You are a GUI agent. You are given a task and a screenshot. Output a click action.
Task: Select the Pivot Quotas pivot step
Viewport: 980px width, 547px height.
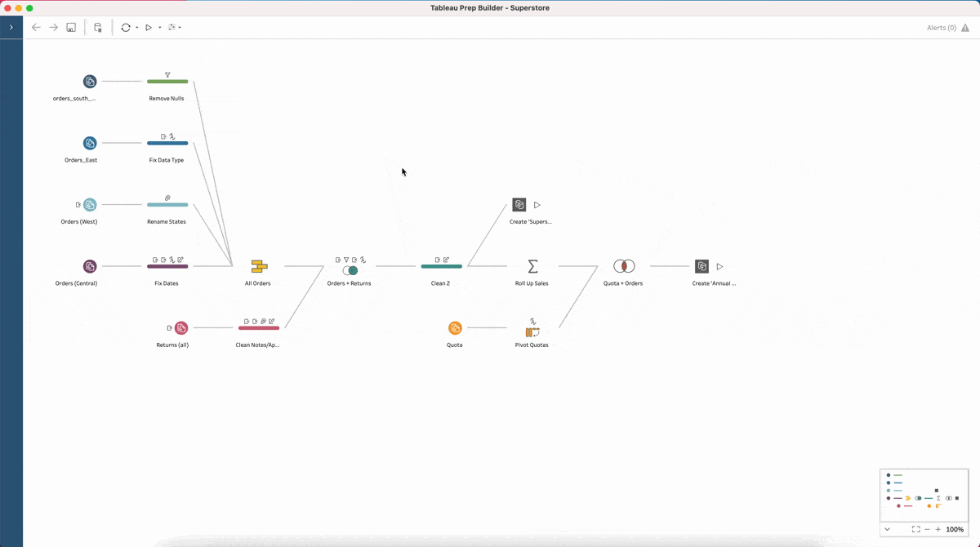(x=532, y=331)
